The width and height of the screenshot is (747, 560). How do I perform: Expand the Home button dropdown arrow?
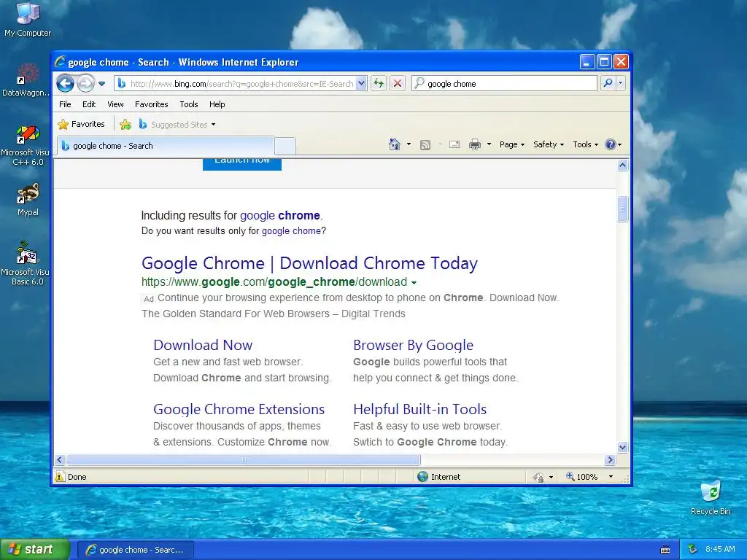[409, 144]
